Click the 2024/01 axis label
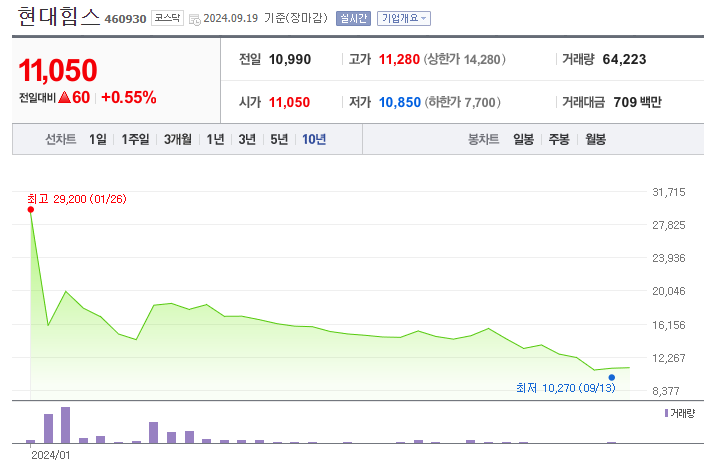The width and height of the screenshot is (704, 462). [51, 455]
